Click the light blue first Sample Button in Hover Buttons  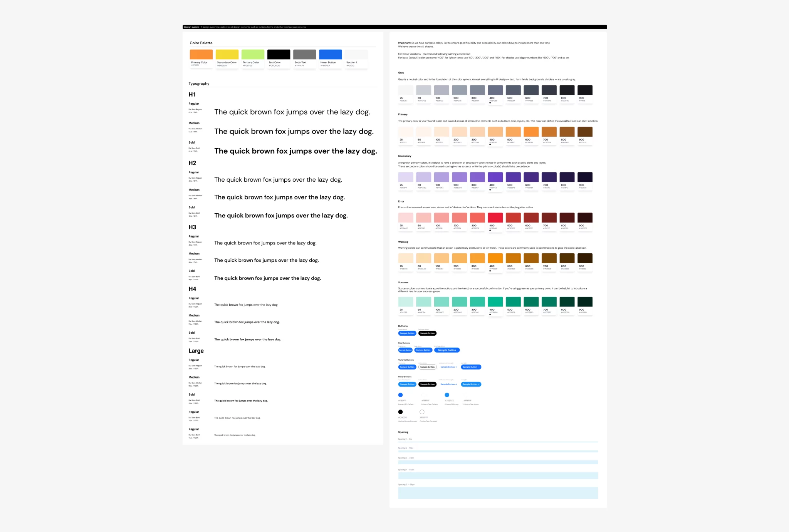pyautogui.click(x=407, y=385)
